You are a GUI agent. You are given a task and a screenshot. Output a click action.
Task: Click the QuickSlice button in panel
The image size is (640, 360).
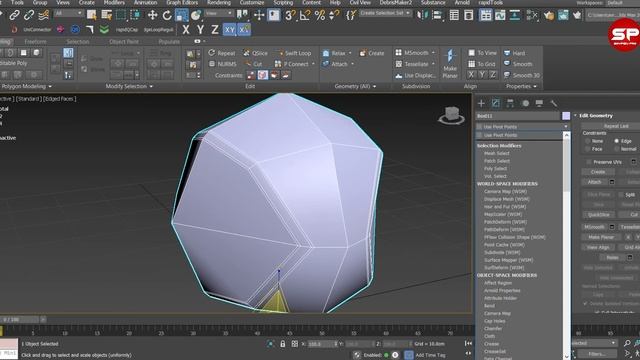pyautogui.click(x=599, y=214)
